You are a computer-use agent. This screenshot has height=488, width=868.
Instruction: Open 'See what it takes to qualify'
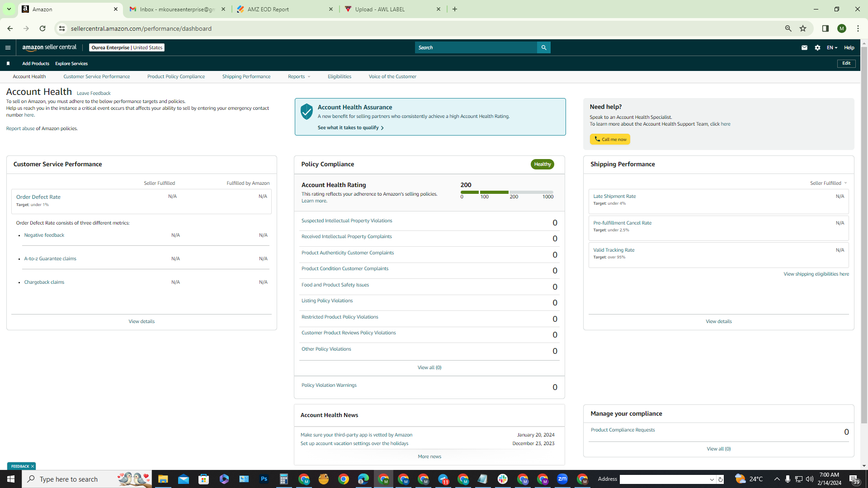pyautogui.click(x=351, y=128)
